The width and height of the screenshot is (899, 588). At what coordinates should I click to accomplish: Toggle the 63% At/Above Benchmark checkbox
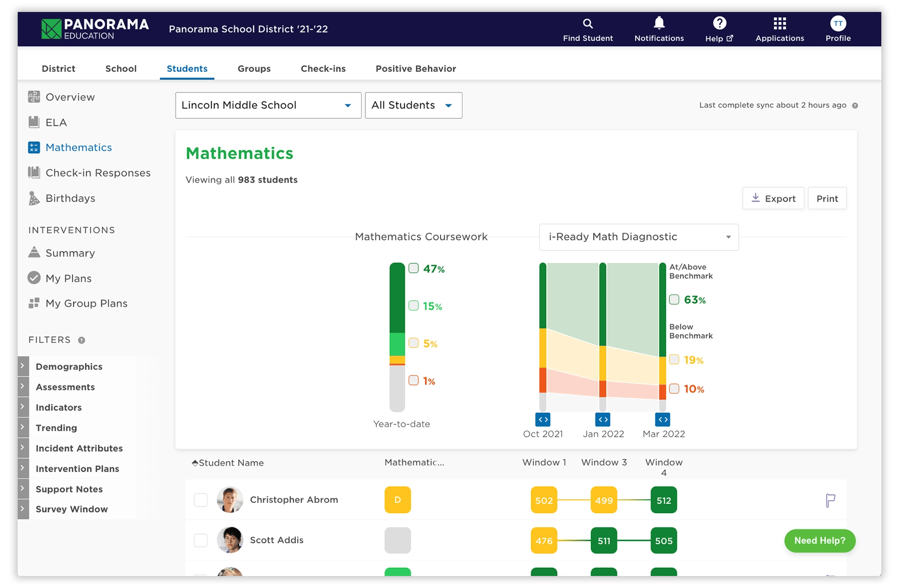[x=674, y=299]
